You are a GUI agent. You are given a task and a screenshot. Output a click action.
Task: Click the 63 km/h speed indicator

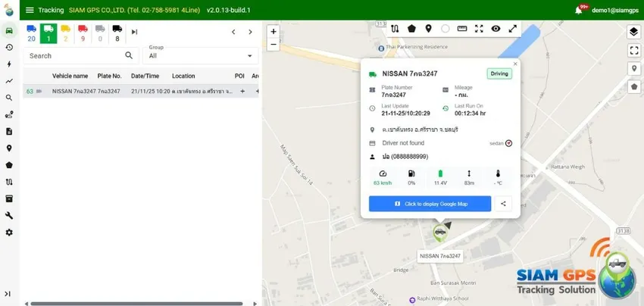[383, 178]
